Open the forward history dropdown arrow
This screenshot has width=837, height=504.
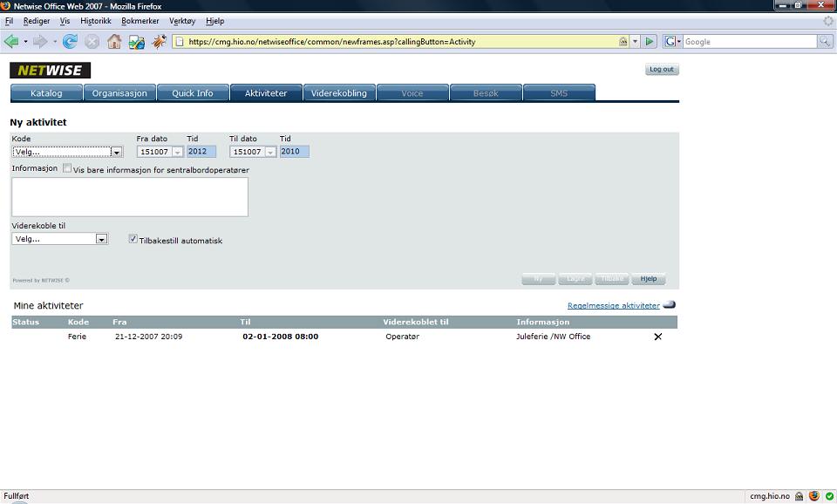point(54,42)
